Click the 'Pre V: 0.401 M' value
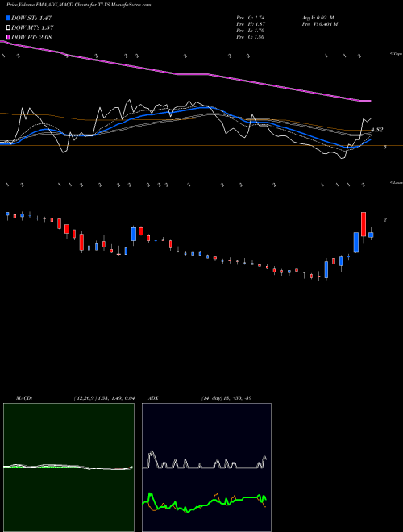 click(319, 24)
